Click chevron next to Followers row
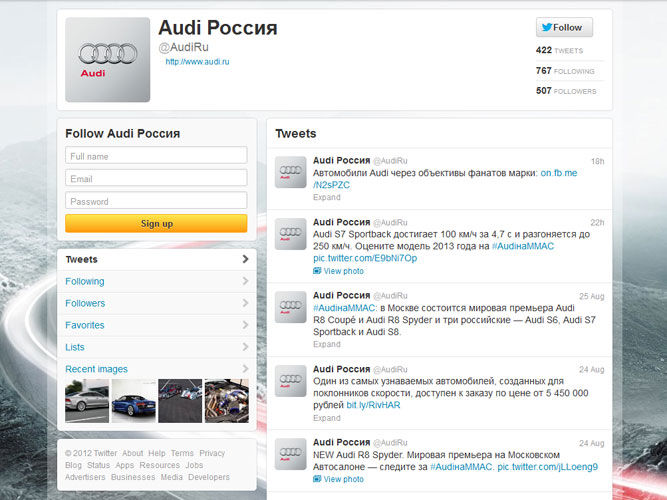Screen dimensions: 667x500 pos(245,303)
